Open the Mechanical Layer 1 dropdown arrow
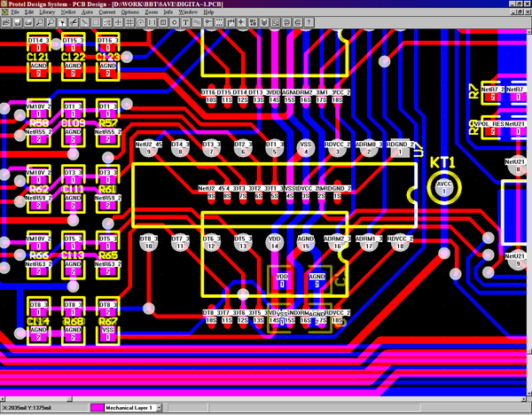 click(159, 408)
